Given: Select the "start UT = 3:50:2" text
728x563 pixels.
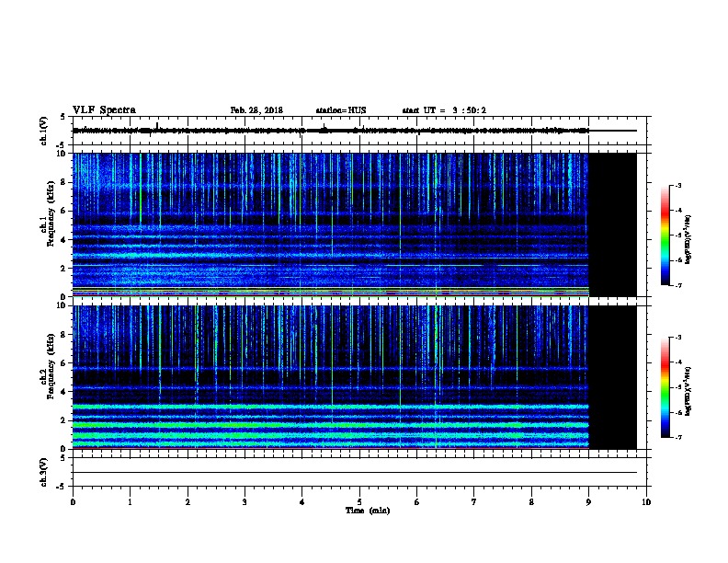Looking at the screenshot, I should [444, 110].
